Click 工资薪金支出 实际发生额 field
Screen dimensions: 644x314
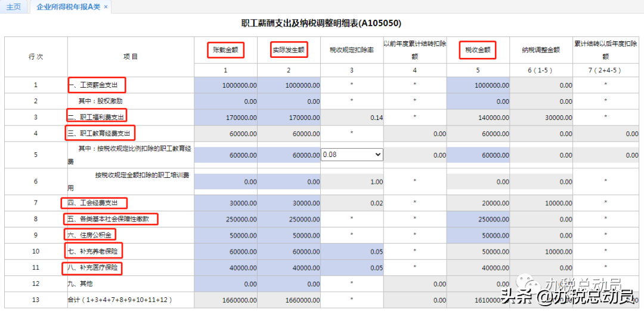289,85
